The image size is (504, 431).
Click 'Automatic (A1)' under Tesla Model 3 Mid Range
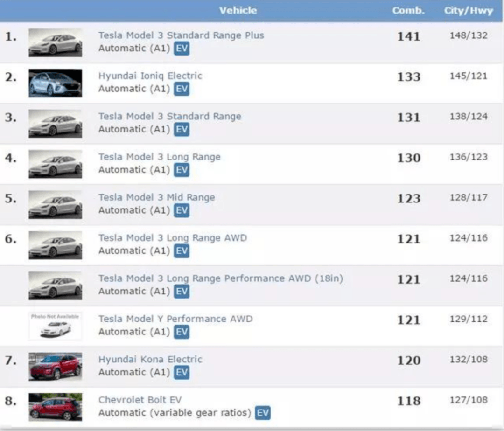point(134,210)
